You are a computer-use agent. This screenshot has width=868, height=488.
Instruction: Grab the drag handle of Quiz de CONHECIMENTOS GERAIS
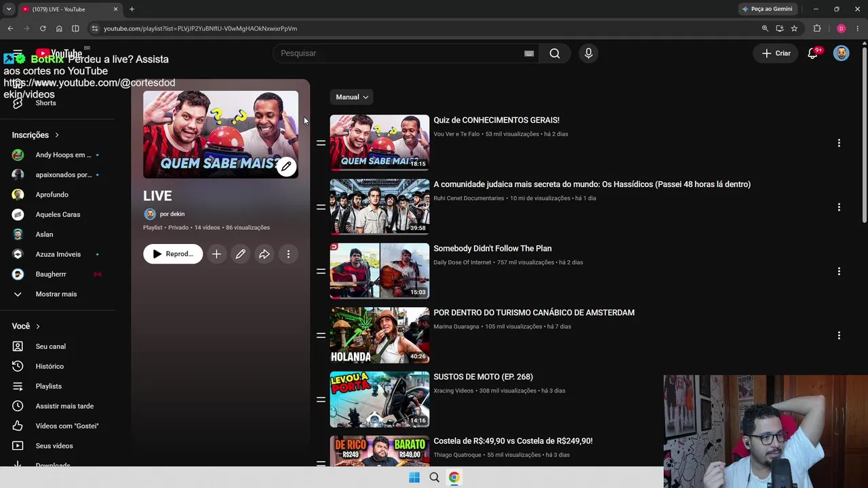(x=321, y=143)
